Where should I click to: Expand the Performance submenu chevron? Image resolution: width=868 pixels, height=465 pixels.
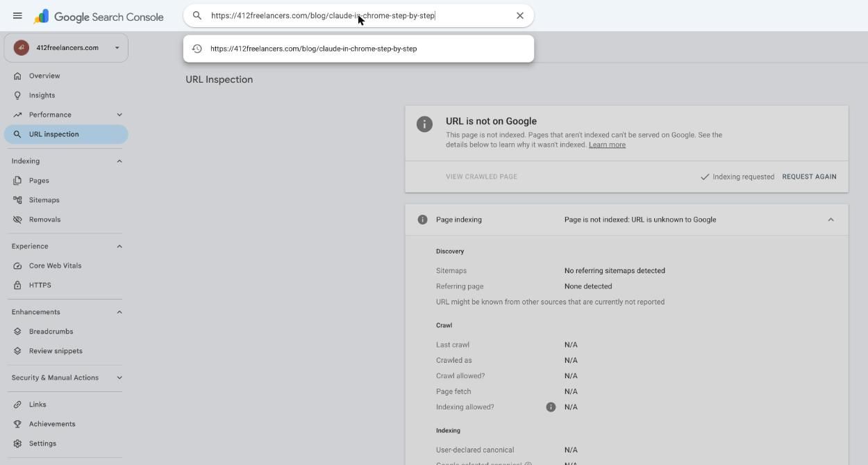119,115
